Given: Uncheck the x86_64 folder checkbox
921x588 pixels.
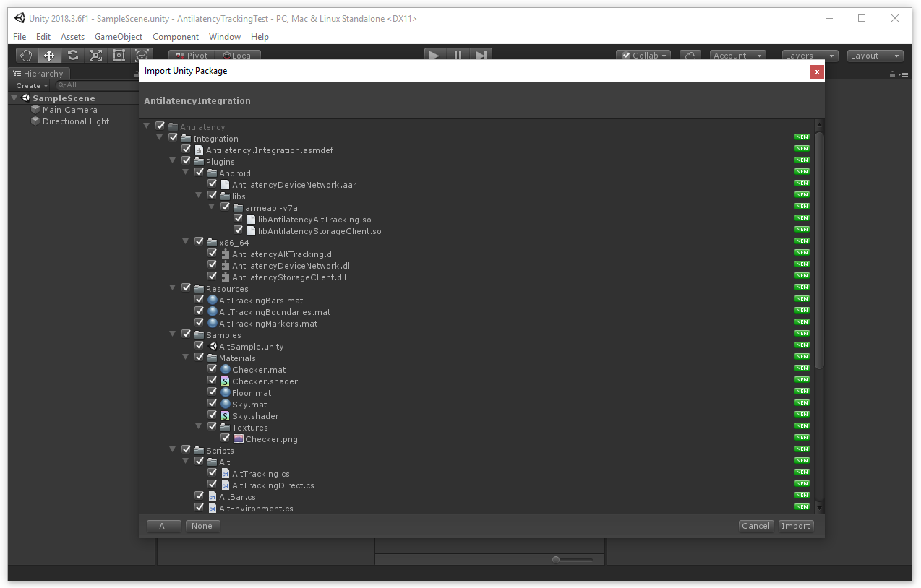Looking at the screenshot, I should point(199,242).
